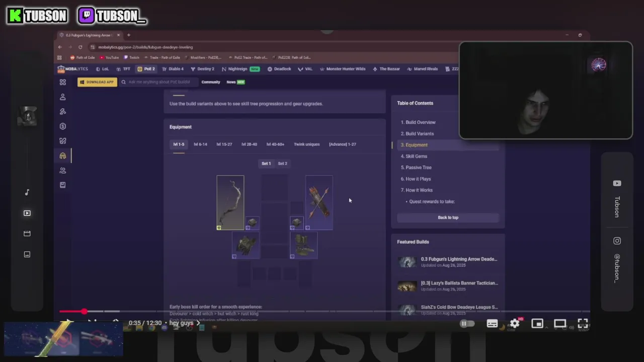Select Set 1 equipment set

266,163
